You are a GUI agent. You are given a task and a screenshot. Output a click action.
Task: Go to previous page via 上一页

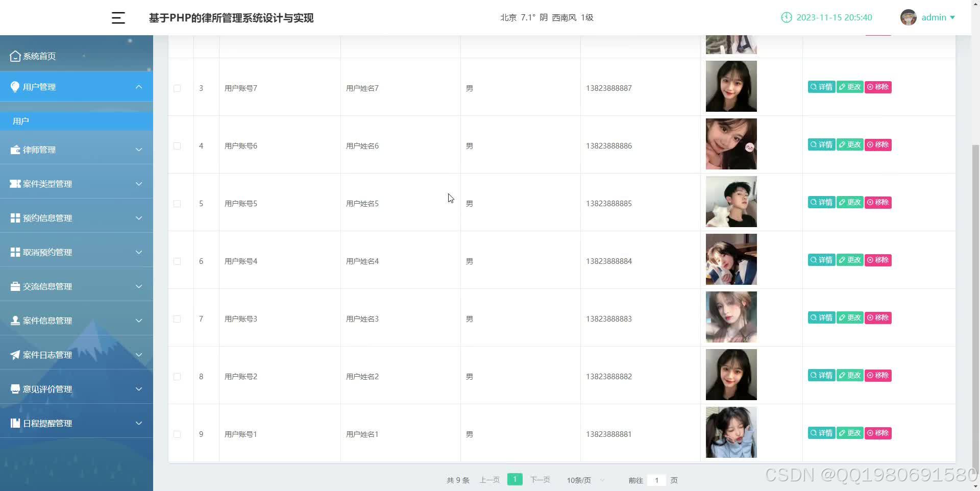tap(489, 480)
